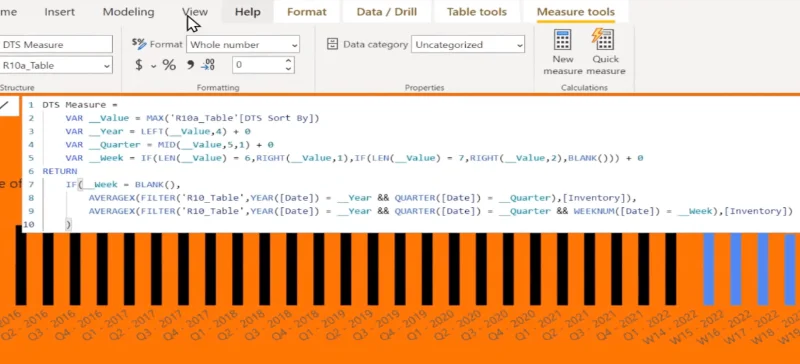Open the View ribbon tab
Screen dimensions: 800x364
[195, 12]
